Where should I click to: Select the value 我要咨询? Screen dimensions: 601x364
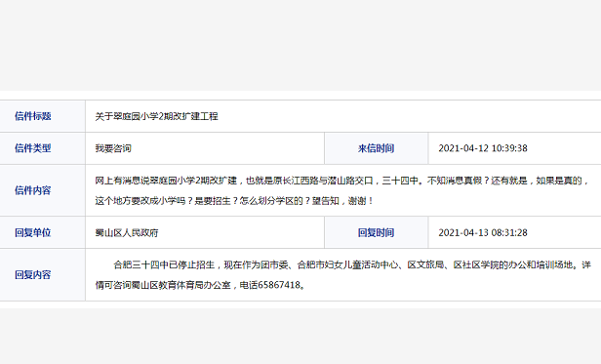click(x=113, y=148)
